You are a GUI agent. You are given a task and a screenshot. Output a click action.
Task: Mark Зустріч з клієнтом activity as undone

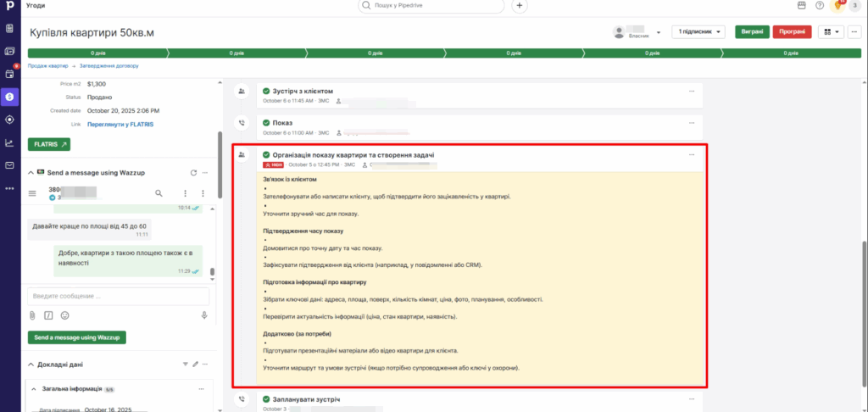coord(266,91)
